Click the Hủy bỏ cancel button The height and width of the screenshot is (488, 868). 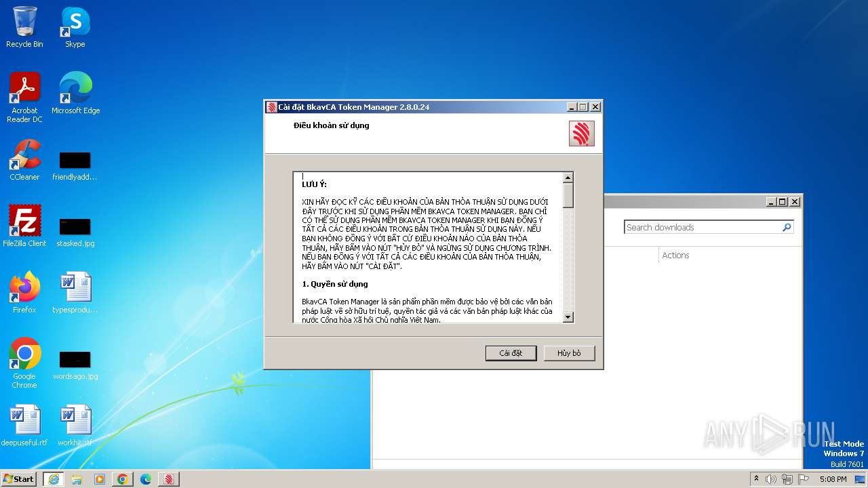(x=569, y=353)
